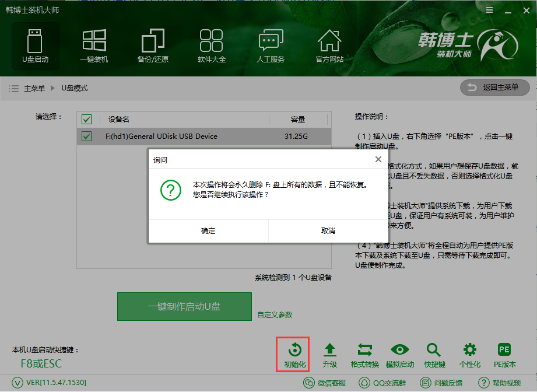Uncheck the F:(hd1) General UDisk device checkbox
Image resolution: width=537 pixels, height=392 pixels.
(x=87, y=136)
